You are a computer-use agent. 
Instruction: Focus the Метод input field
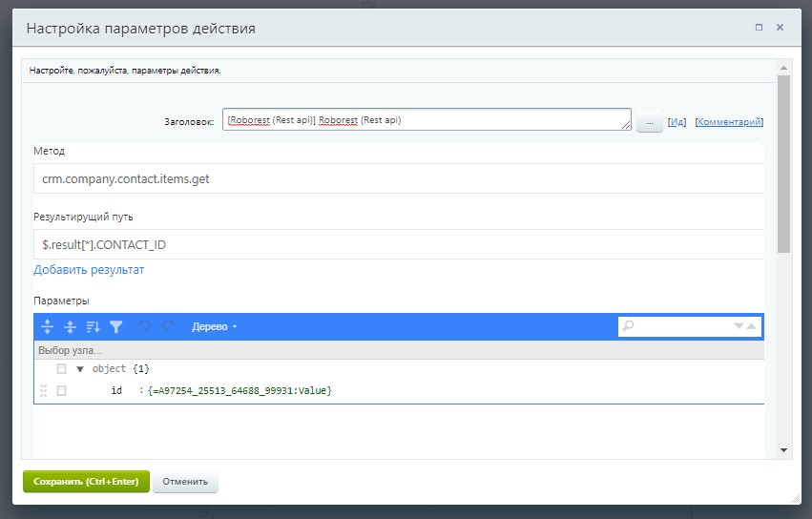click(x=399, y=178)
